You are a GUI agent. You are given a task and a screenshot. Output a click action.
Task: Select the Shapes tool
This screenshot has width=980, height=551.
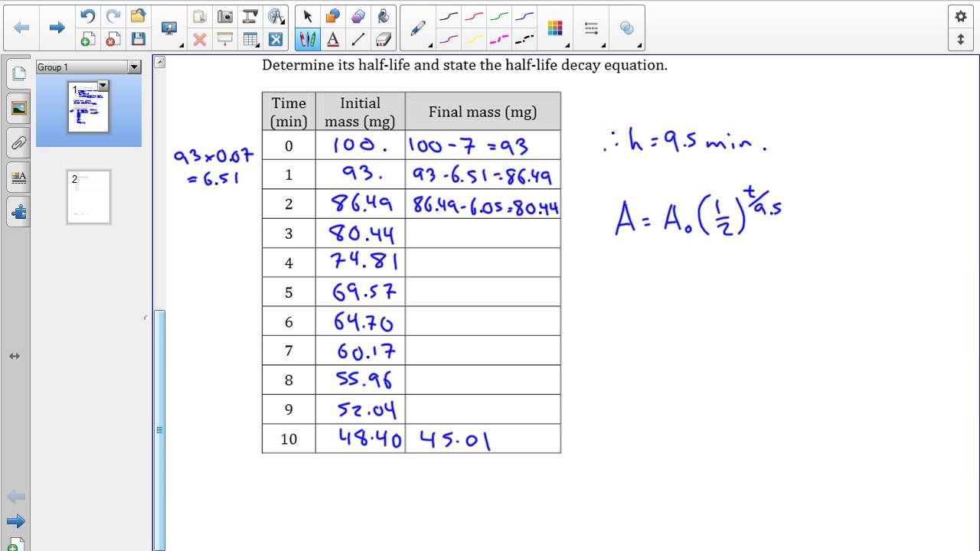333,16
